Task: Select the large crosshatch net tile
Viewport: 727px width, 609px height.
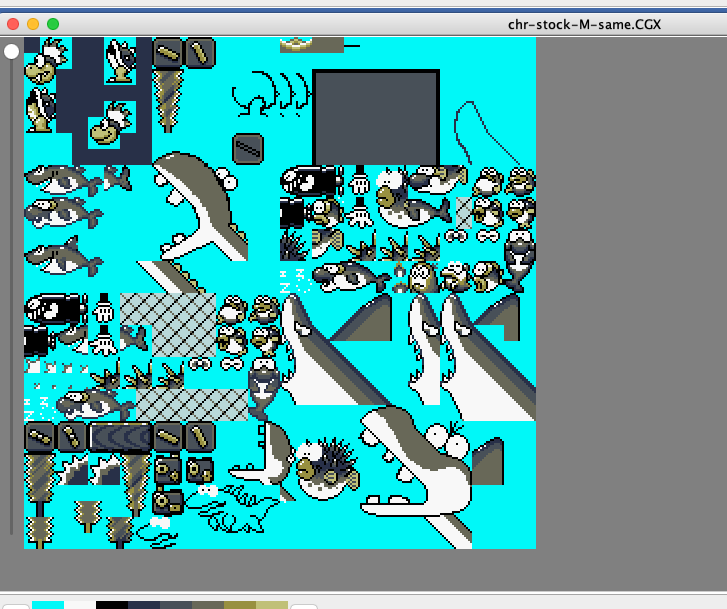Action: [x=167, y=325]
